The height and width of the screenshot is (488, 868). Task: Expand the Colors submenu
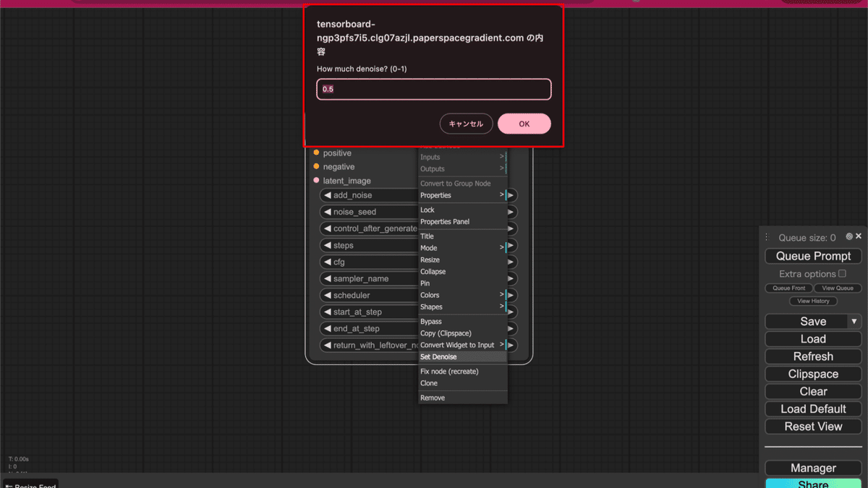pos(463,295)
